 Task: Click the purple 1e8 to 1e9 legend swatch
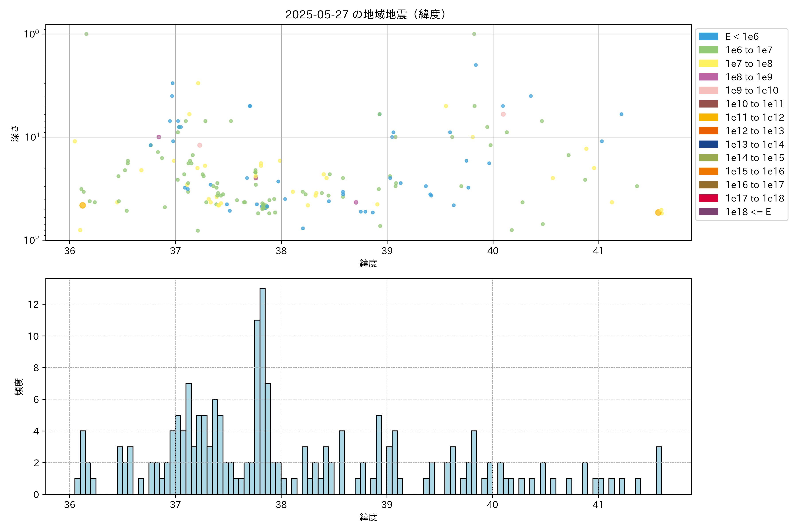tap(708, 77)
